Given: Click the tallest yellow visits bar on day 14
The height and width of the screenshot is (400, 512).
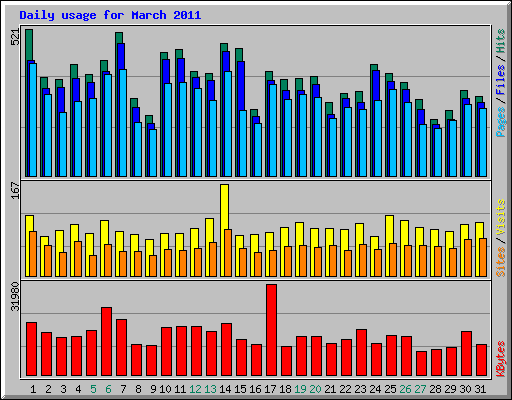Looking at the screenshot, I should [x=224, y=207].
